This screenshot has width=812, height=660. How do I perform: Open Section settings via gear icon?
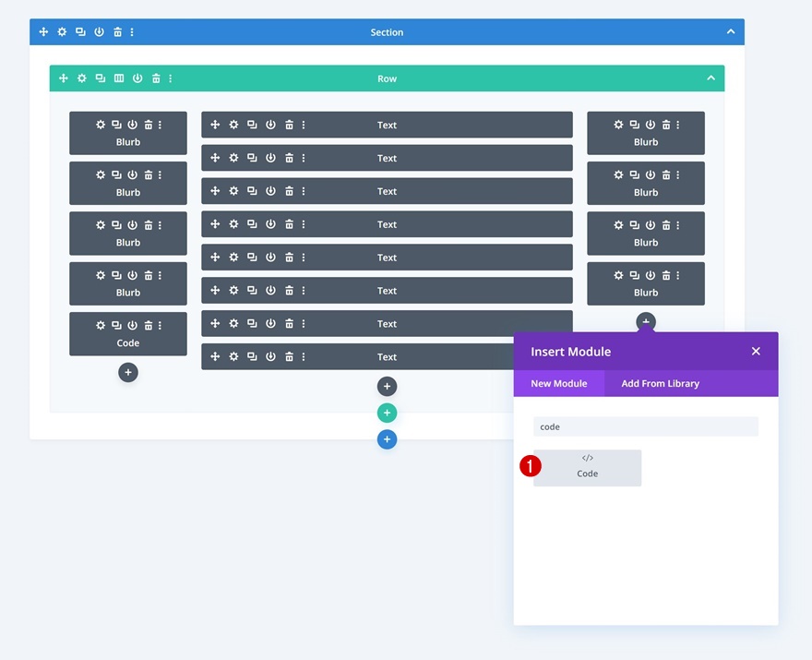[x=62, y=32]
